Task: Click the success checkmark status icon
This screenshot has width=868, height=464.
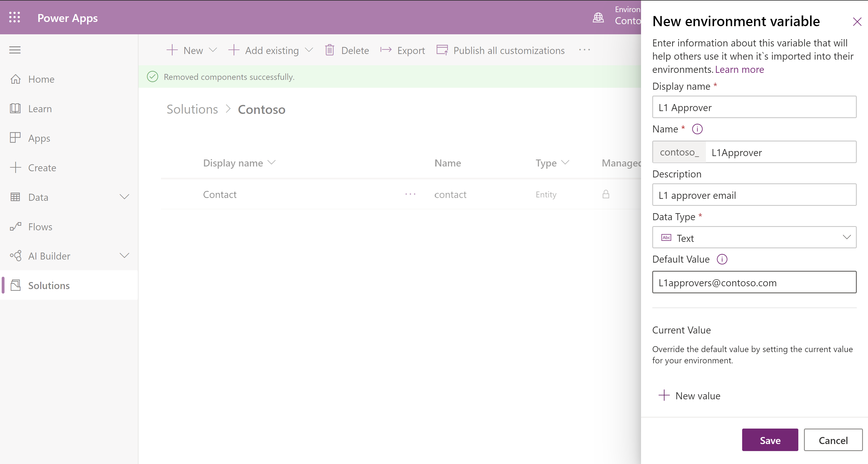Action: [152, 76]
